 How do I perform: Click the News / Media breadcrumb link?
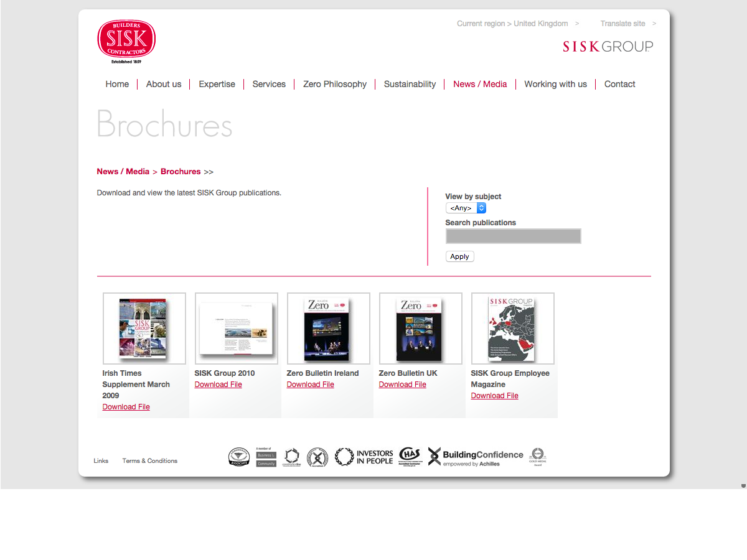click(x=123, y=172)
